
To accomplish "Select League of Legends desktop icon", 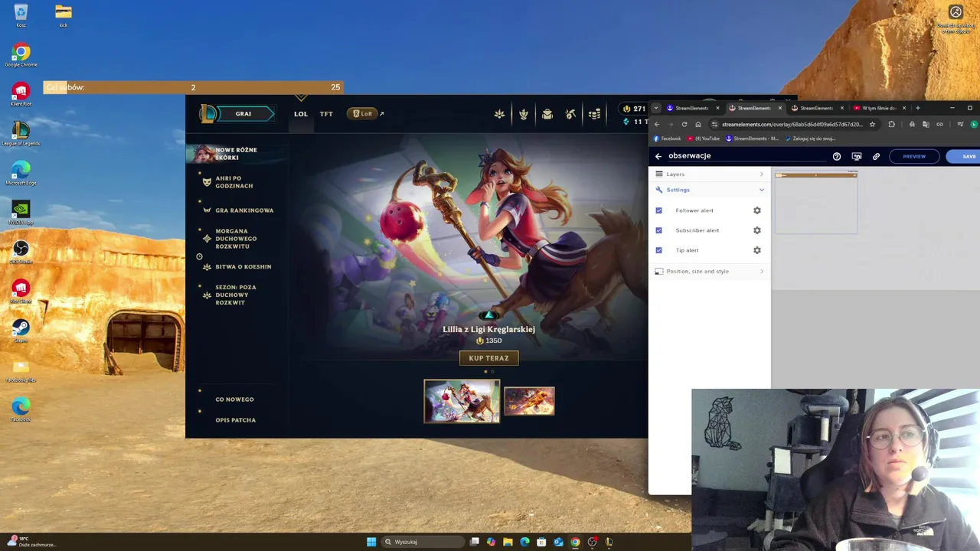I will pyautogui.click(x=21, y=134).
